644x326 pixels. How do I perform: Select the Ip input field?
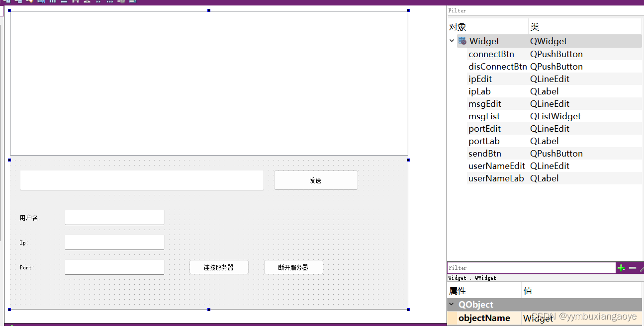click(x=114, y=243)
